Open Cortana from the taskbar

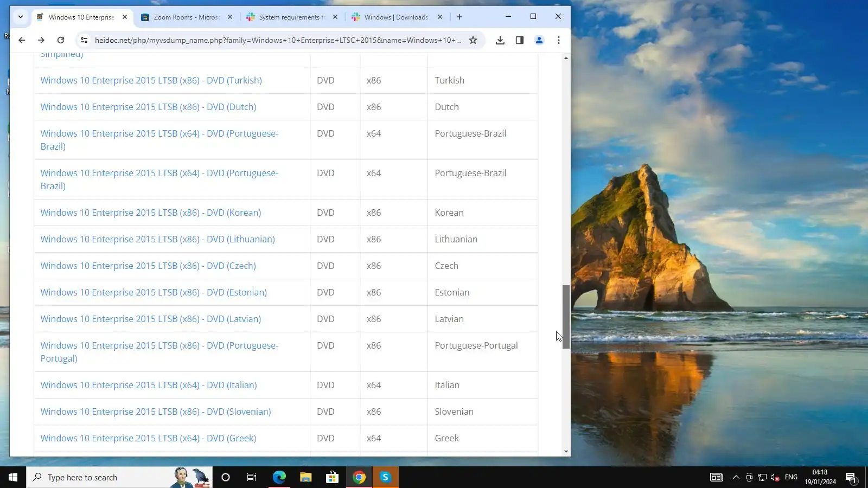click(x=226, y=477)
